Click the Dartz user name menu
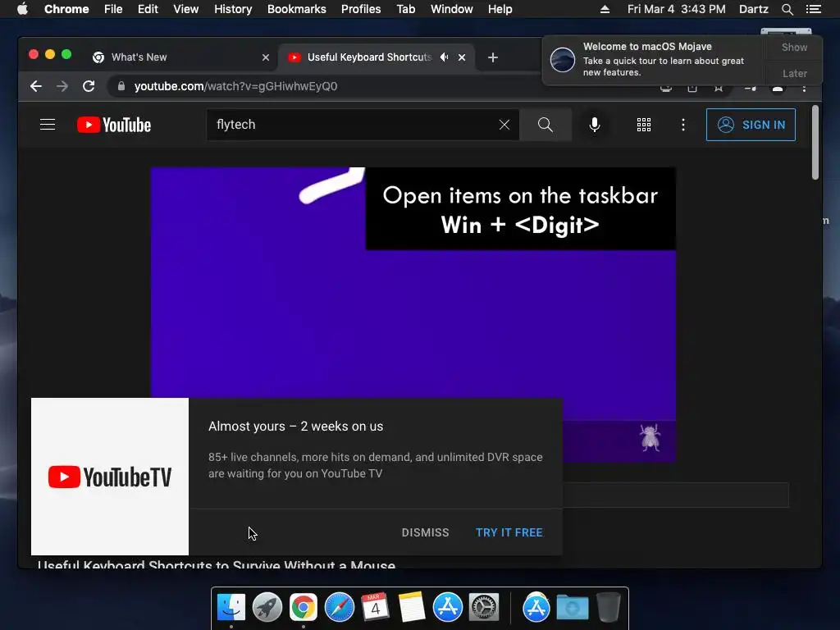The width and height of the screenshot is (840, 630). click(x=754, y=9)
